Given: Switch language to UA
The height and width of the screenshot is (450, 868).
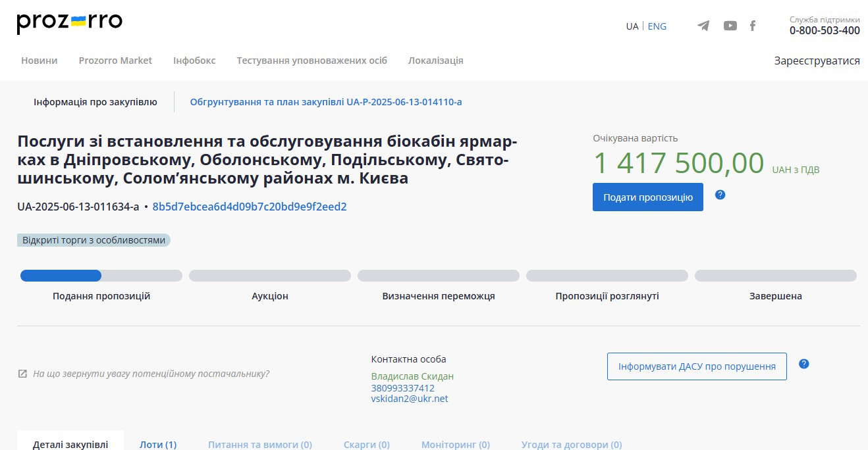Looking at the screenshot, I should click(632, 26).
